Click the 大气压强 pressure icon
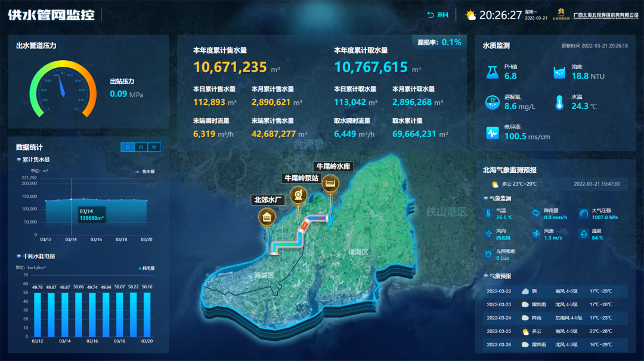 584,213
